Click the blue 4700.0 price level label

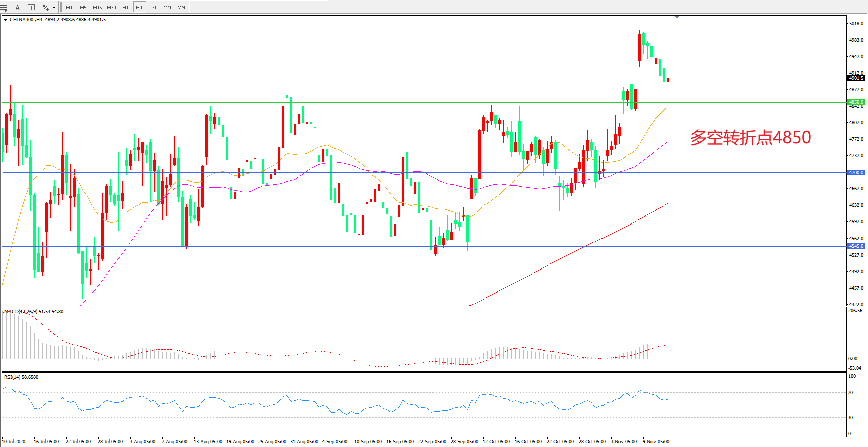point(856,173)
